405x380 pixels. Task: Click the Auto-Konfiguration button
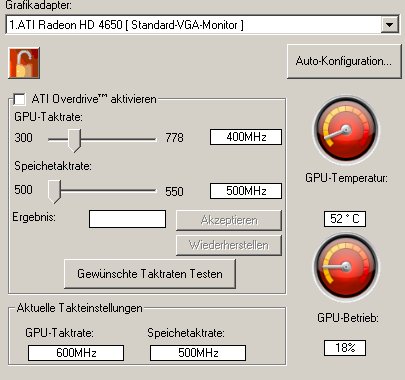[x=344, y=61]
